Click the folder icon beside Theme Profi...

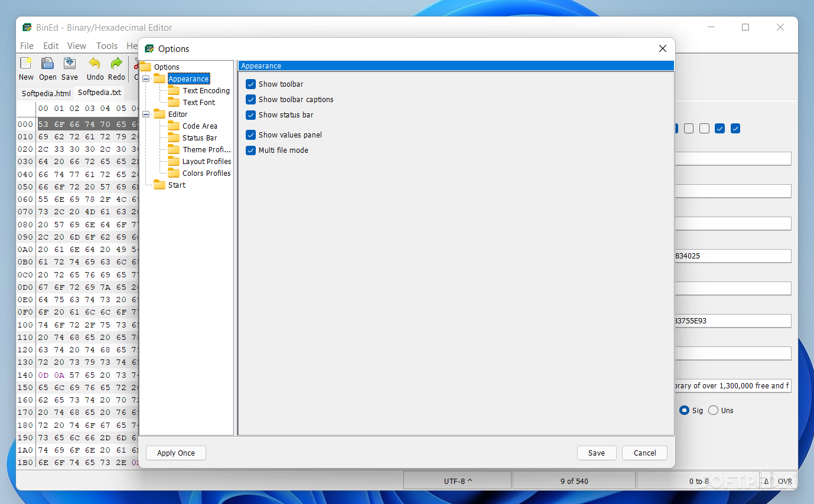coord(174,149)
